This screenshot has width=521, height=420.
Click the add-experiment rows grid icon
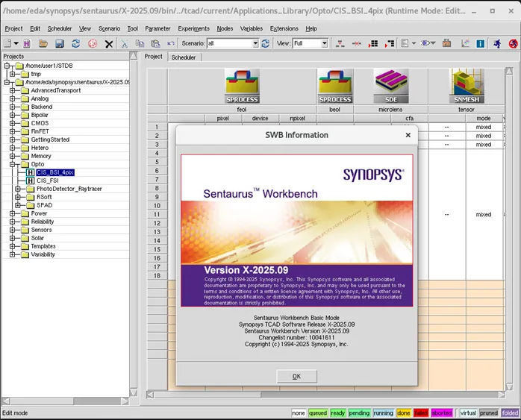pyautogui.click(x=372, y=43)
